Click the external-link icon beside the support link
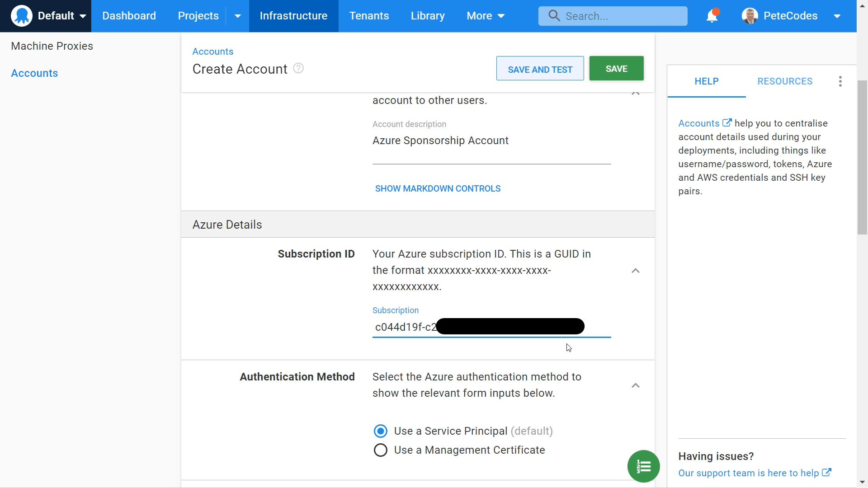Image resolution: width=868 pixels, height=488 pixels. click(x=826, y=473)
